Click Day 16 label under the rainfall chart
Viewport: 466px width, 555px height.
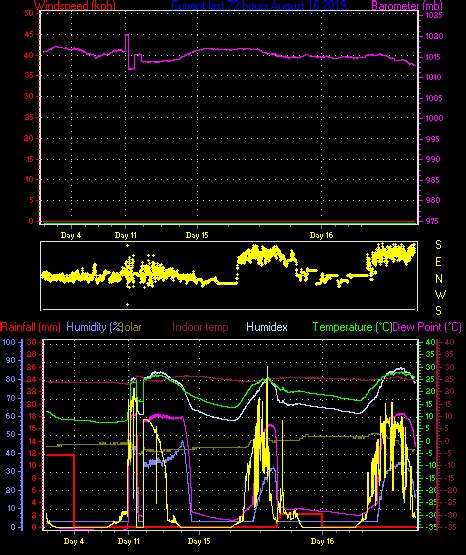(x=322, y=541)
